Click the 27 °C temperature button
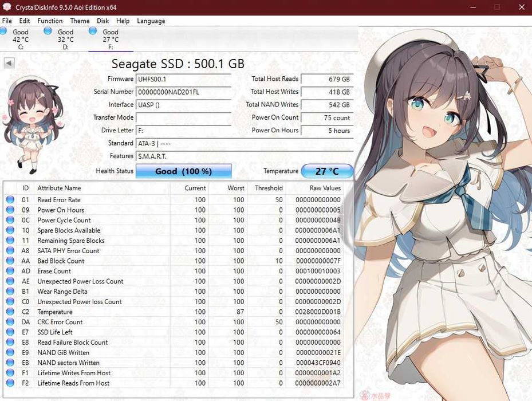532x401 pixels. [x=327, y=171]
